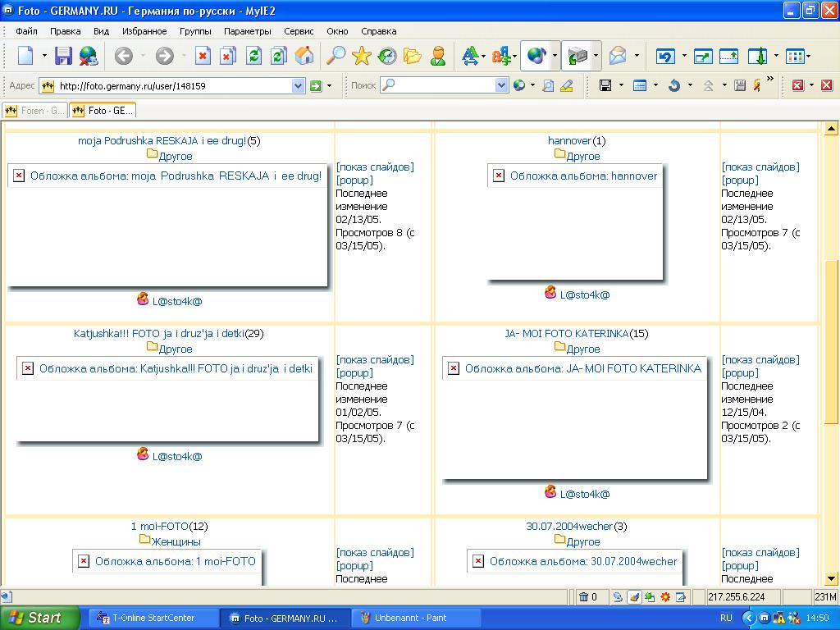The image size is (840, 630).
Task: Click the vertical scrollbar down arrow
Action: point(830,578)
